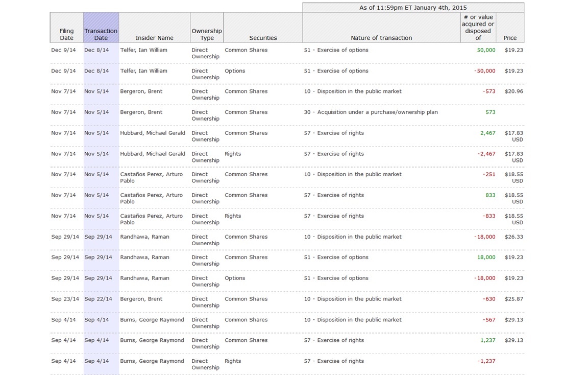The width and height of the screenshot is (588, 375).
Task: Select the Sep 23/14 filing date cell
Action: pos(65,299)
